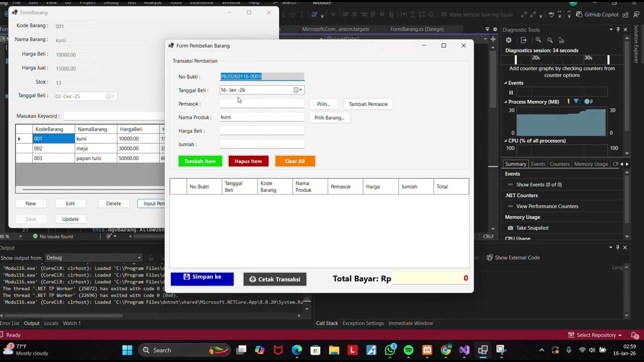Screen dimensions: 644x362
Task: Click into the Harga Beli input field
Action: click(262, 131)
